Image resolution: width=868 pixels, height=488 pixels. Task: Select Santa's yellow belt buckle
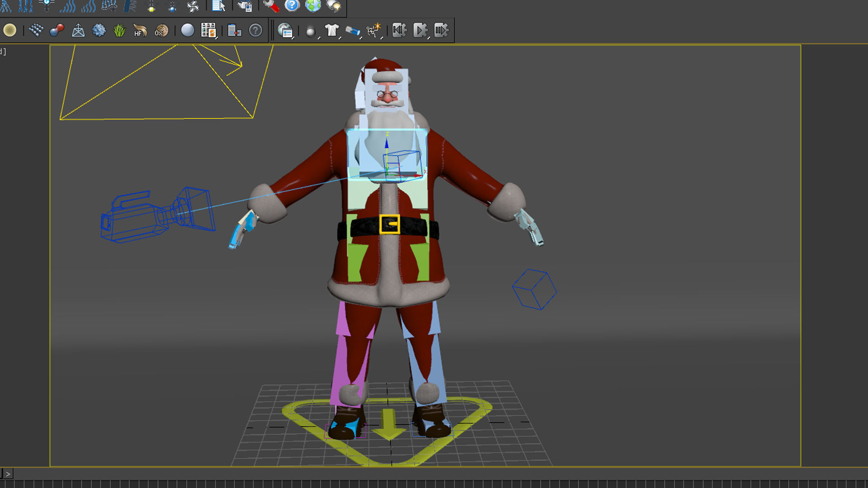(389, 224)
